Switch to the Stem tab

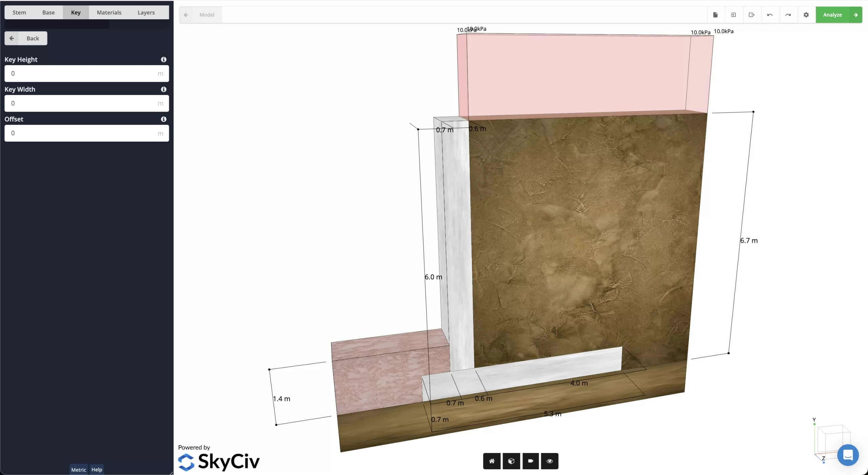coord(19,13)
